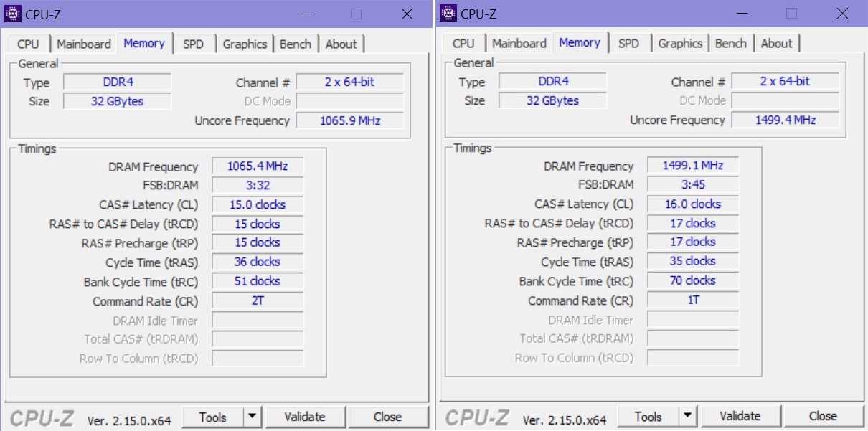
Task: Click Close button in left window
Action: tap(387, 417)
